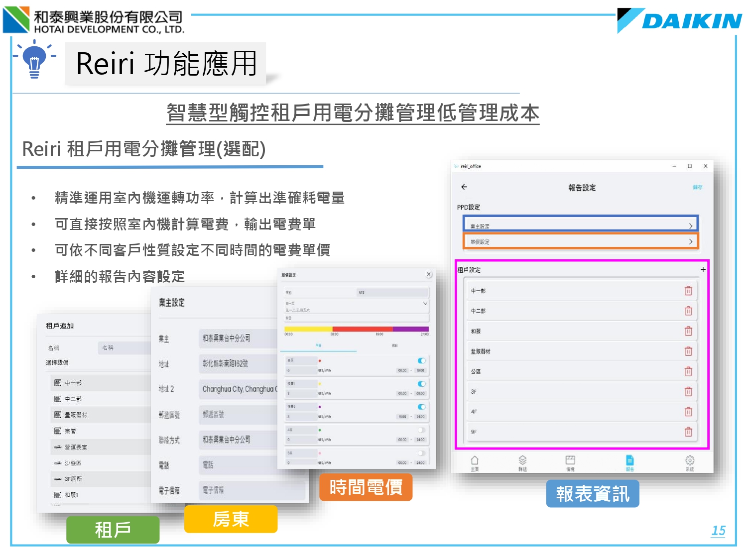Switch to the 假日 tab
The image size is (747, 560).
click(394, 345)
